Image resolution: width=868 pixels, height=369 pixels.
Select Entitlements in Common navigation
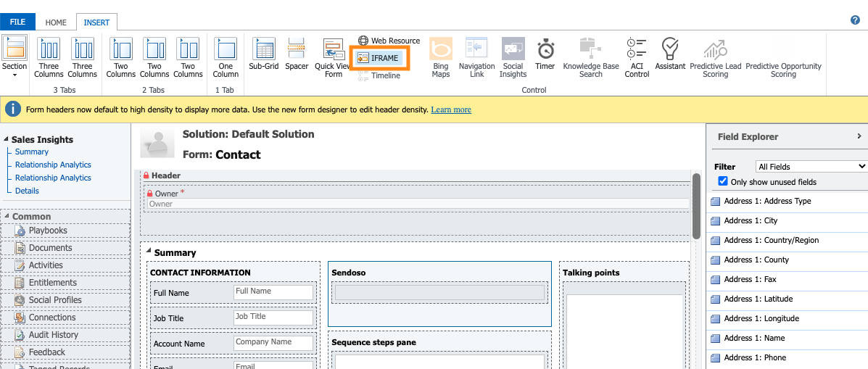[x=65, y=283]
